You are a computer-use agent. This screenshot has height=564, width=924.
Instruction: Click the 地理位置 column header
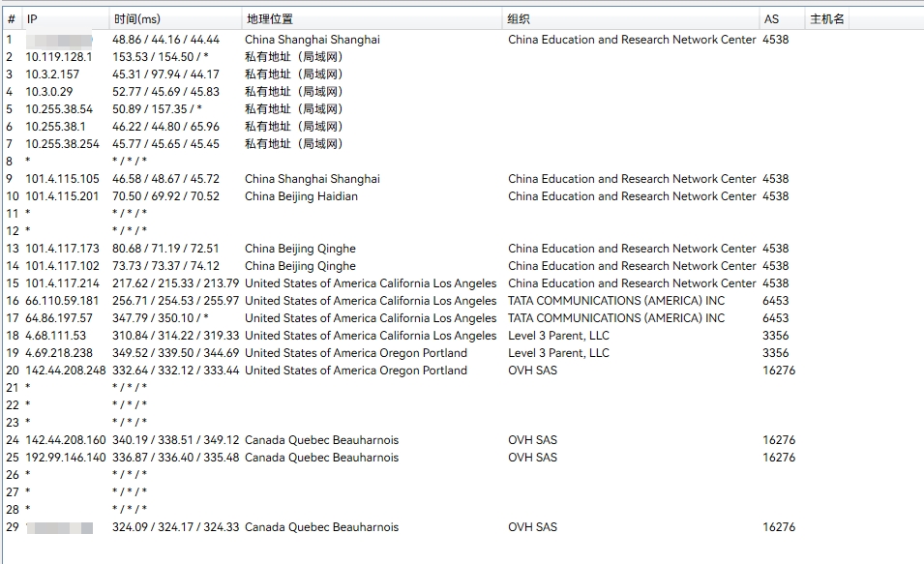[x=269, y=19]
